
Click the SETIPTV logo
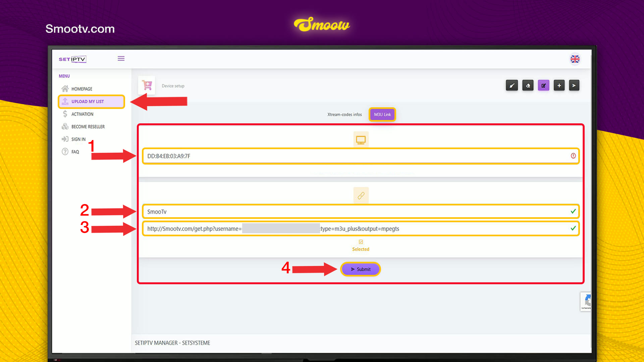[72, 59]
